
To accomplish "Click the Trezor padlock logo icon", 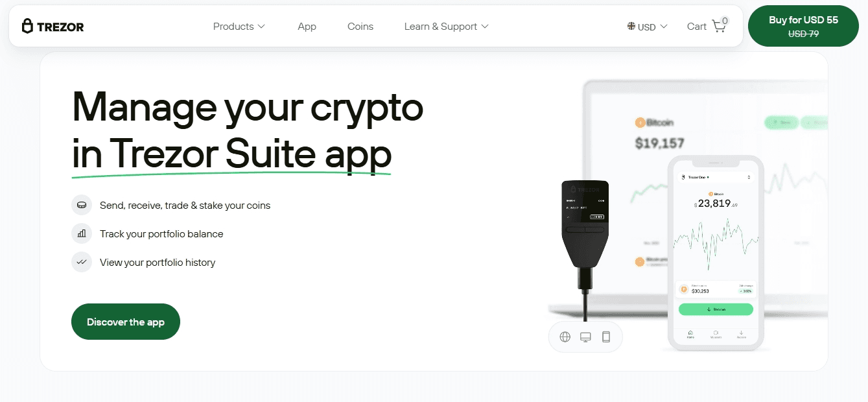I will tap(27, 27).
